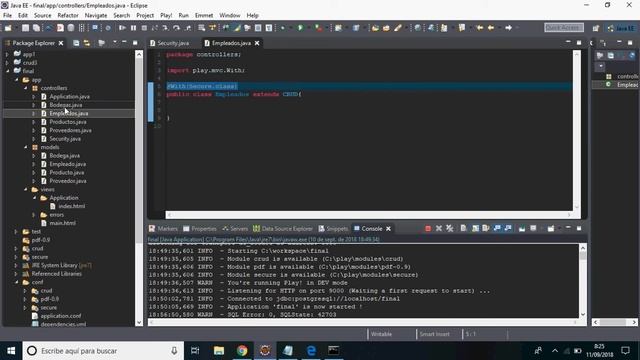The width and height of the screenshot is (640, 360).
Task: Click Remove Launch X icon in Console
Action: (439, 229)
